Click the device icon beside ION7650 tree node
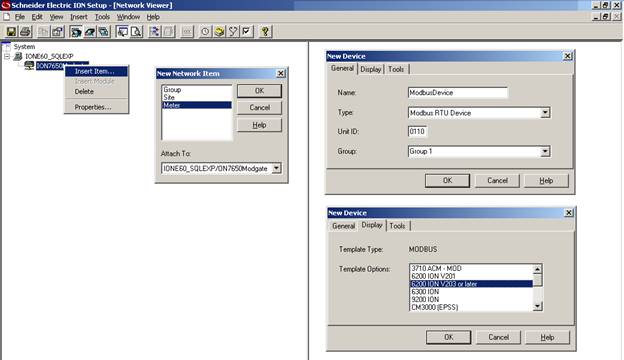Screen dimensions: 624x360 29,66
